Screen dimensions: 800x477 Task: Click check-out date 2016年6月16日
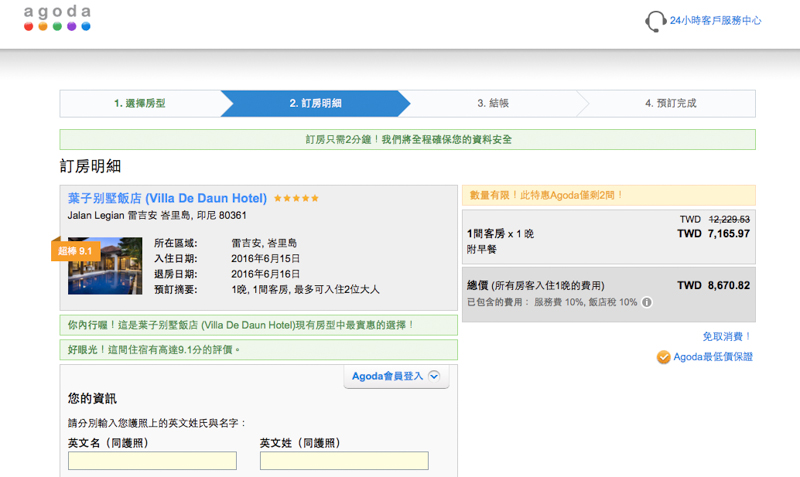click(x=265, y=274)
